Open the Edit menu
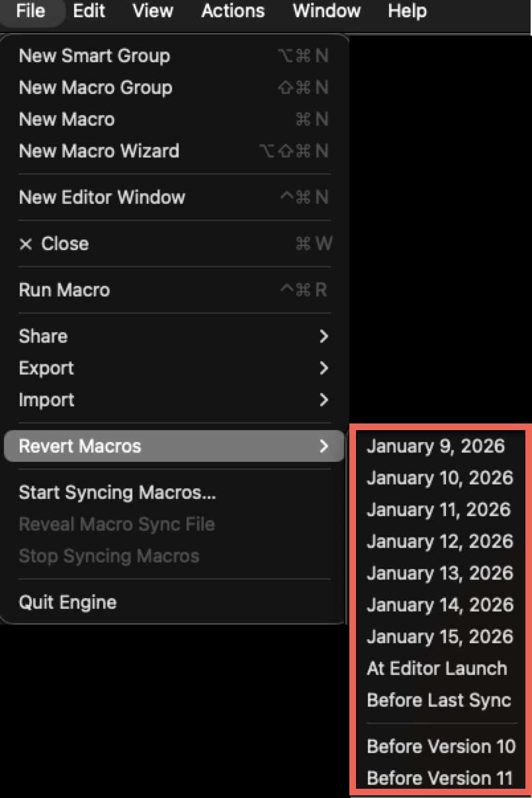Viewport: 532px width, 798px height. point(89,11)
